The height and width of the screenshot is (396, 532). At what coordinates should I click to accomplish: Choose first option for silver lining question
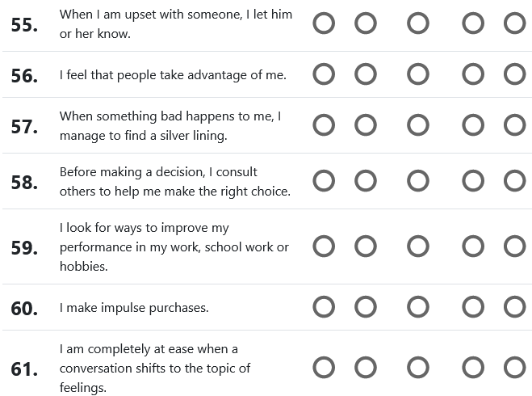coord(324,126)
